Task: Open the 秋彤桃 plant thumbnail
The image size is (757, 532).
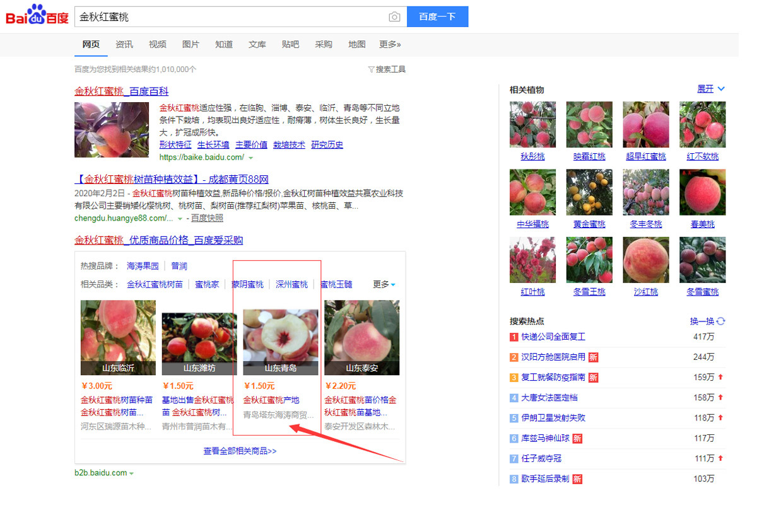Action: [x=532, y=125]
